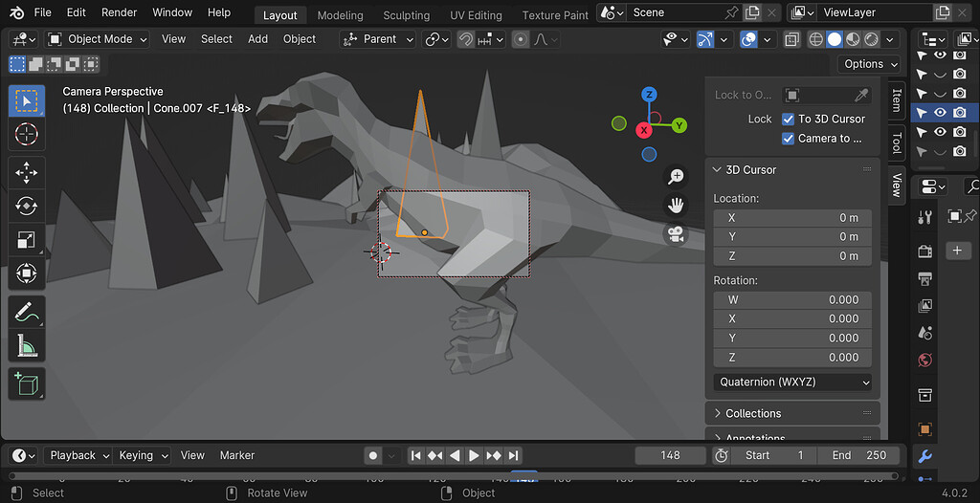Select the Move tool in toolbar

click(x=27, y=172)
